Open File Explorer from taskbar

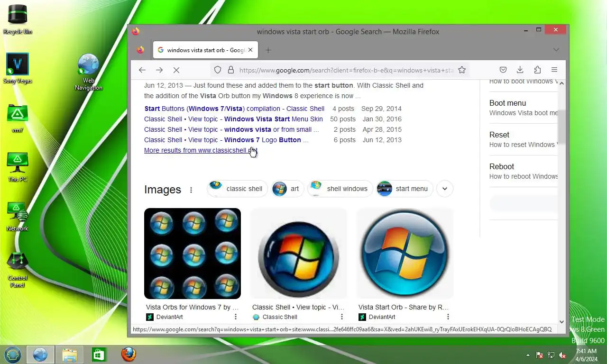click(69, 355)
